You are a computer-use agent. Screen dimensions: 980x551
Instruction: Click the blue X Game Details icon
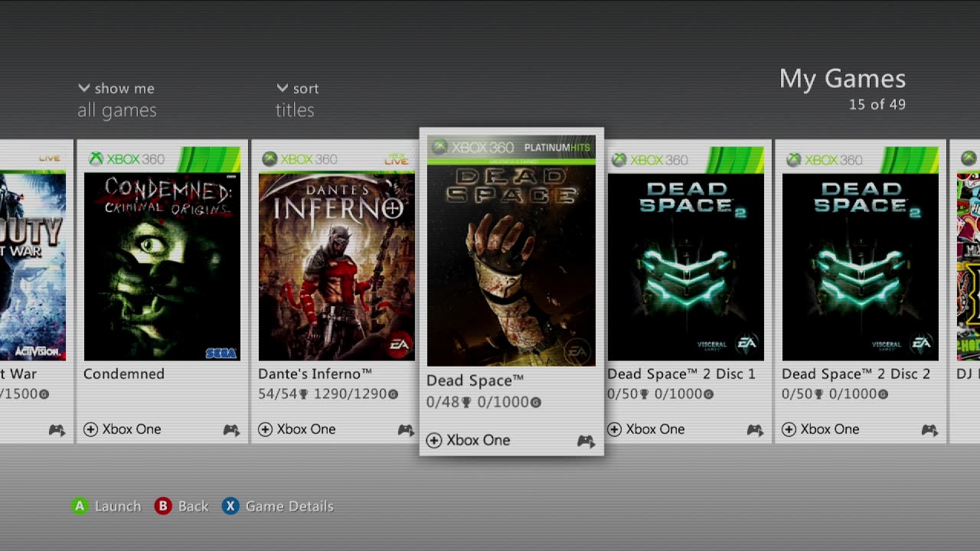(230, 506)
